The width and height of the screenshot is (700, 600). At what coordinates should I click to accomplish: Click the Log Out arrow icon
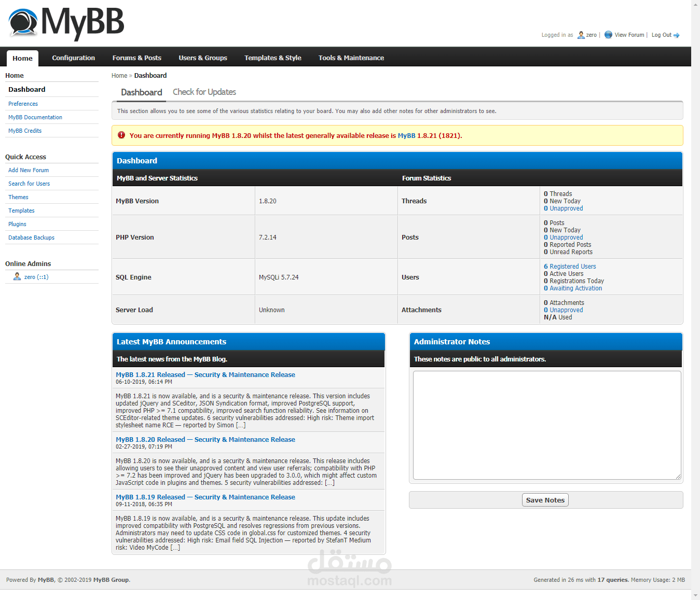coord(677,35)
